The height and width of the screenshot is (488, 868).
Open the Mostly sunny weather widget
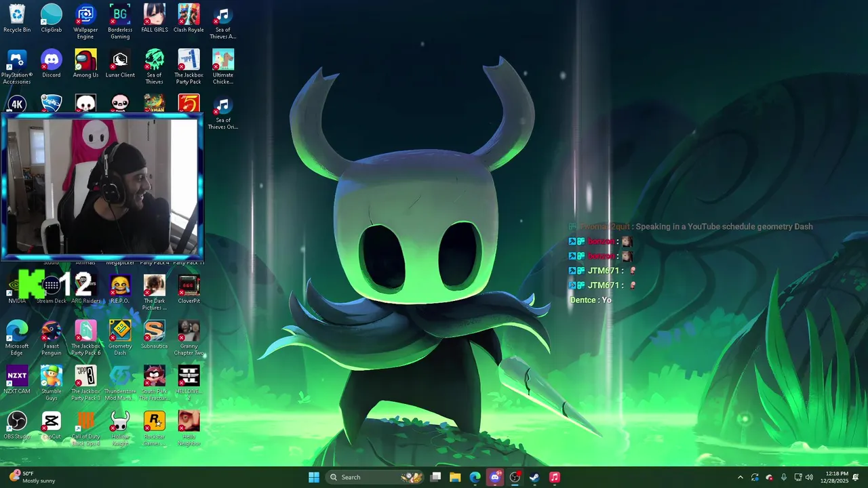pyautogui.click(x=32, y=477)
